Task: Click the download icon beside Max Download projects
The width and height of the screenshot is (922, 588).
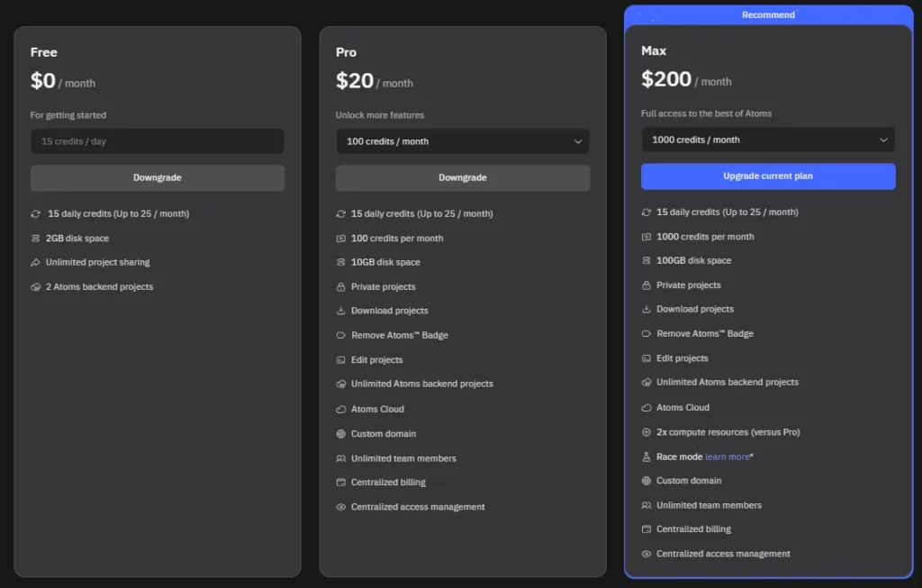Action: tap(646, 309)
